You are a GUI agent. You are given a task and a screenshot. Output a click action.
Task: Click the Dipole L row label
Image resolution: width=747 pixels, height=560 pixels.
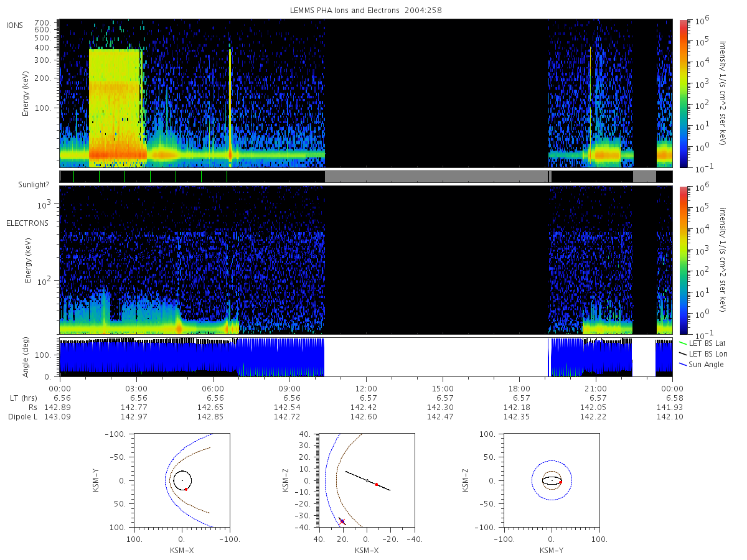(x=22, y=416)
